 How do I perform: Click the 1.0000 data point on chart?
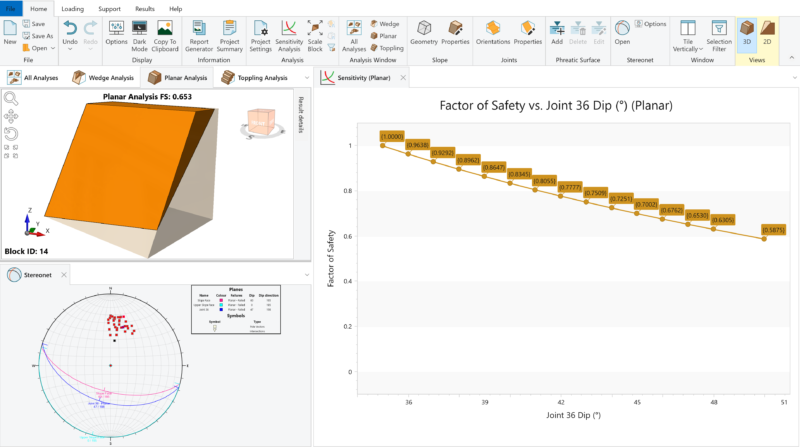382,146
